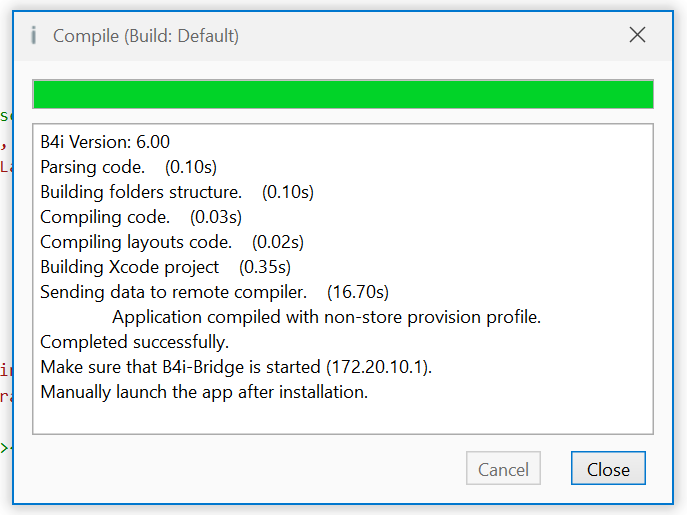Click the Close button
687x515 pixels.
(x=608, y=469)
